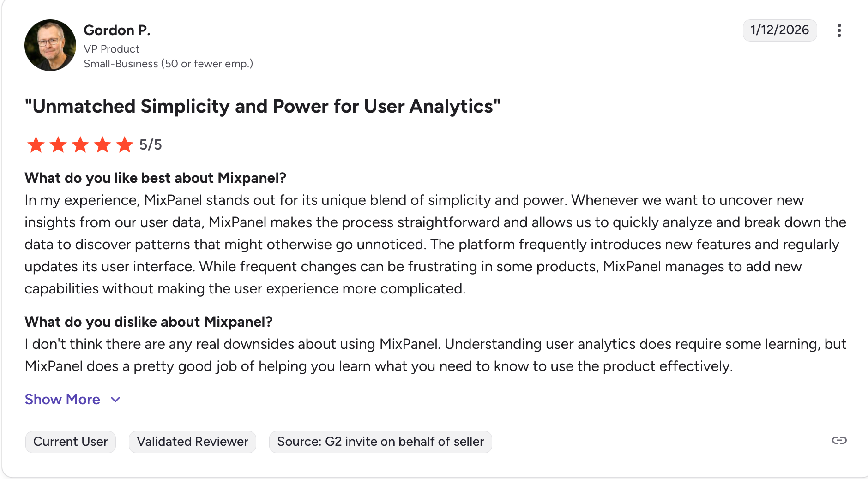Image resolution: width=868 pixels, height=479 pixels.
Task: Copy review link via chain icon
Action: [x=839, y=440]
